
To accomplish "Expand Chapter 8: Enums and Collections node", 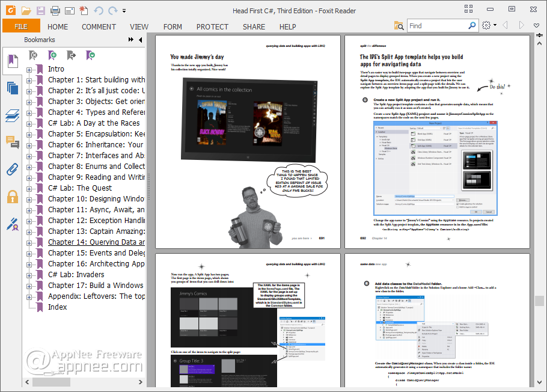I will click(x=29, y=167).
